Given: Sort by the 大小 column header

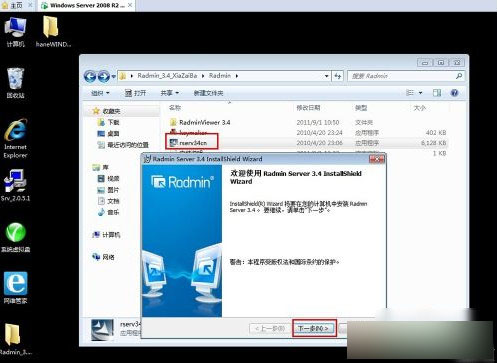Looking at the screenshot, I should tap(419, 108).
